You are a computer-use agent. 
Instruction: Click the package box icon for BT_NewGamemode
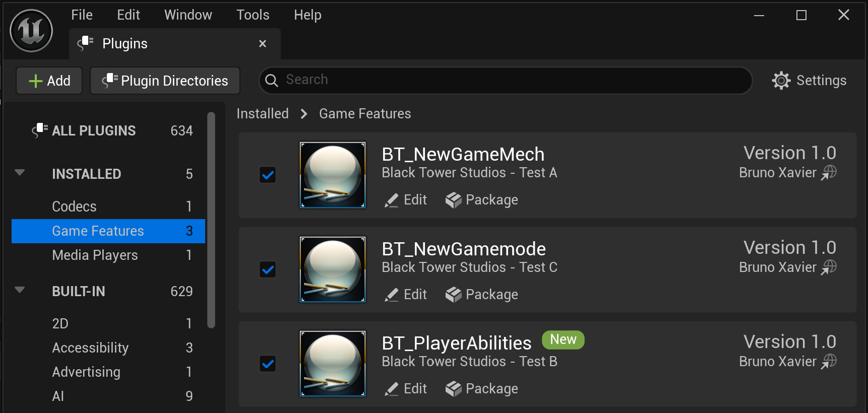point(453,295)
